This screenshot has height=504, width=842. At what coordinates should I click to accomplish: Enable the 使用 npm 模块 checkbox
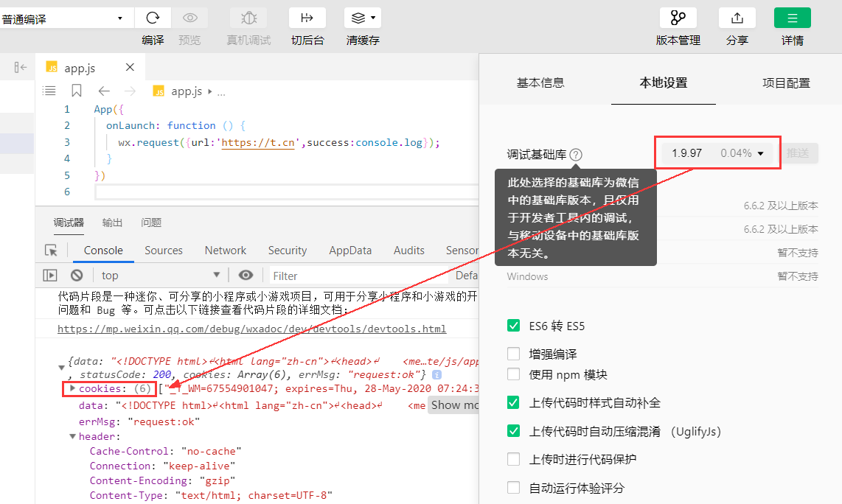tap(513, 374)
